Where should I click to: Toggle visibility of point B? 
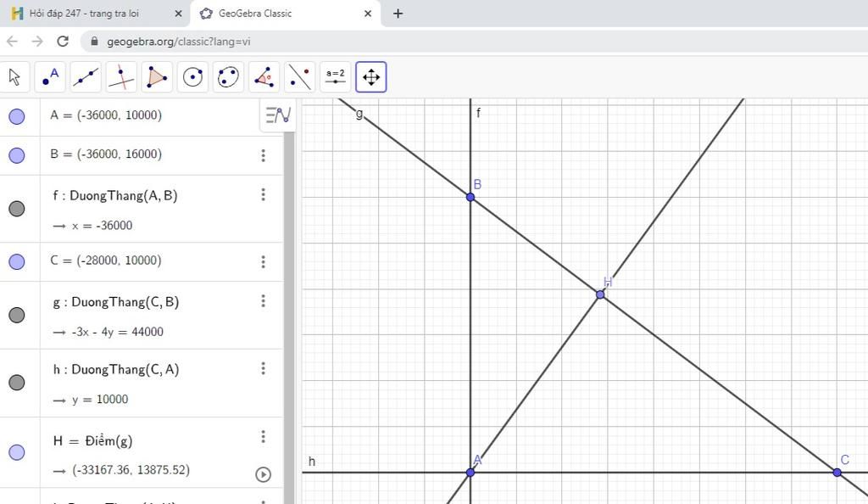point(17,155)
